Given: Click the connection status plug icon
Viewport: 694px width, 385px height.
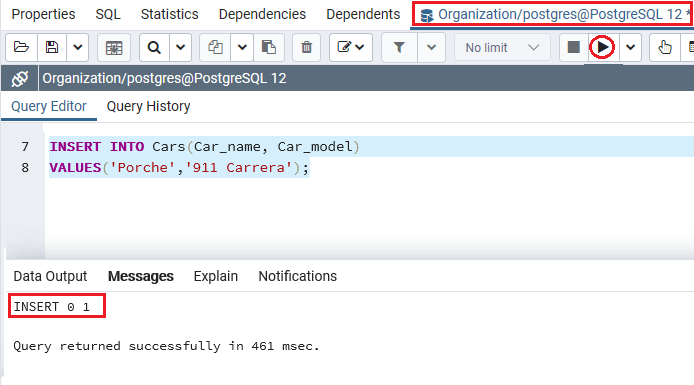Looking at the screenshot, I should (20, 78).
